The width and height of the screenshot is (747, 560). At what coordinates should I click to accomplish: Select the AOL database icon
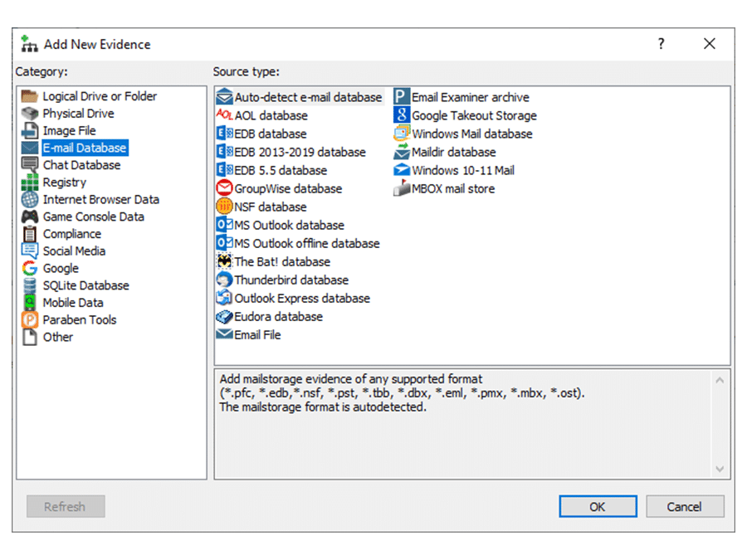[223, 115]
